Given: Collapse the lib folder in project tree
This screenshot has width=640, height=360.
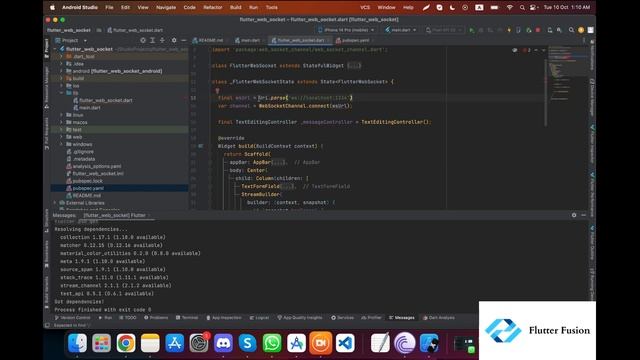Looking at the screenshot, I should click(61, 93).
